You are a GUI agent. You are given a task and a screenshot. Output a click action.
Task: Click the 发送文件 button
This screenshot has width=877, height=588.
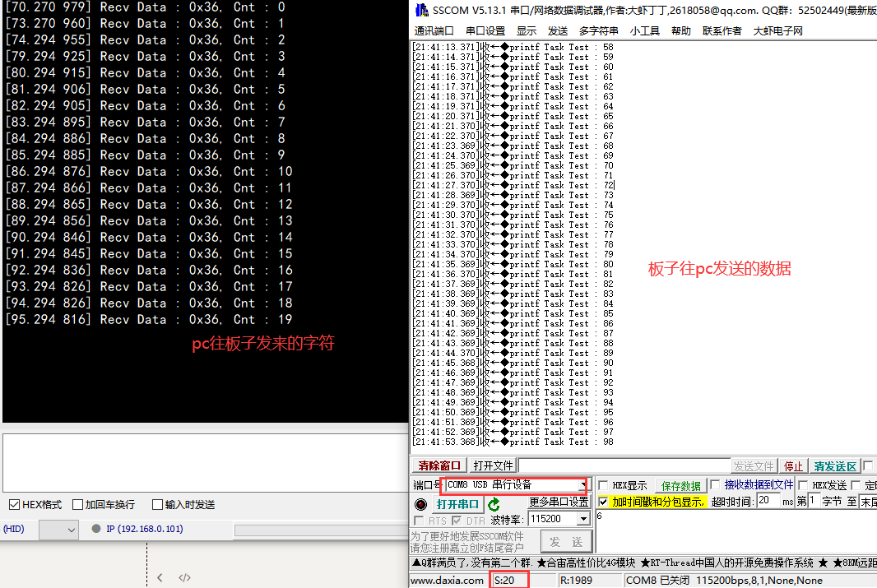pyautogui.click(x=754, y=466)
